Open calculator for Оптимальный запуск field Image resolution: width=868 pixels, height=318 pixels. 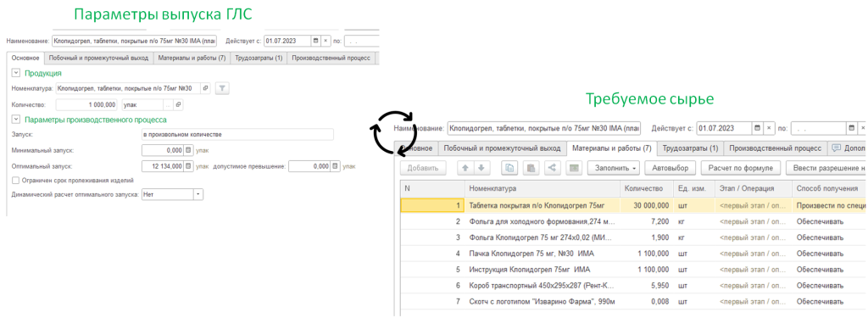point(187,166)
